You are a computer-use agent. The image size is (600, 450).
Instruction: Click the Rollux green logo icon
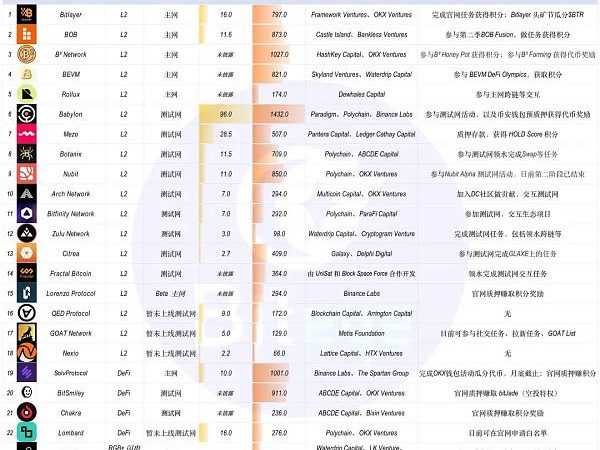click(x=27, y=94)
